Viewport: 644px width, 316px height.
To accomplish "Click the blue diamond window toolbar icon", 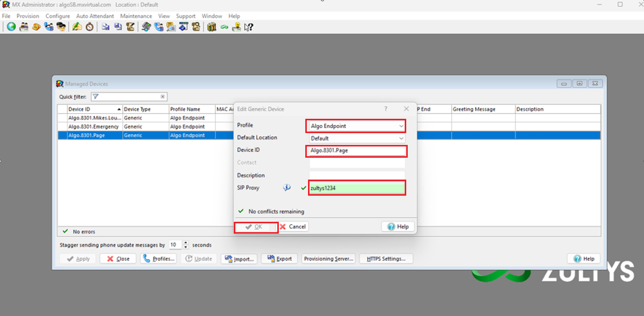I will pyautogui.click(x=184, y=27).
